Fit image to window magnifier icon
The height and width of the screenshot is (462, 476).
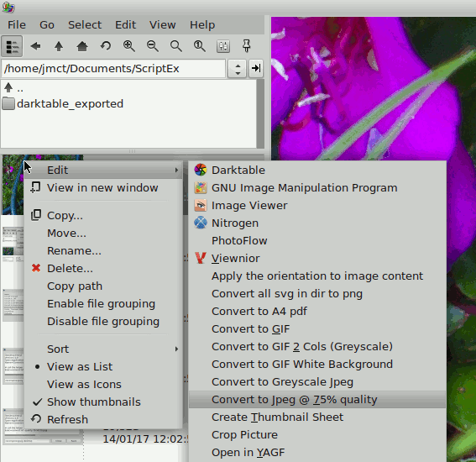tap(176, 46)
